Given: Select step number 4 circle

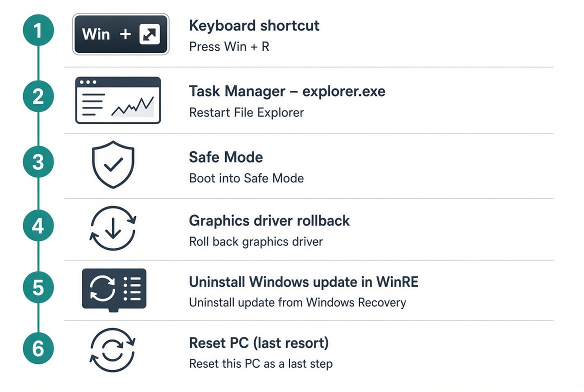Looking at the screenshot, I should [38, 226].
